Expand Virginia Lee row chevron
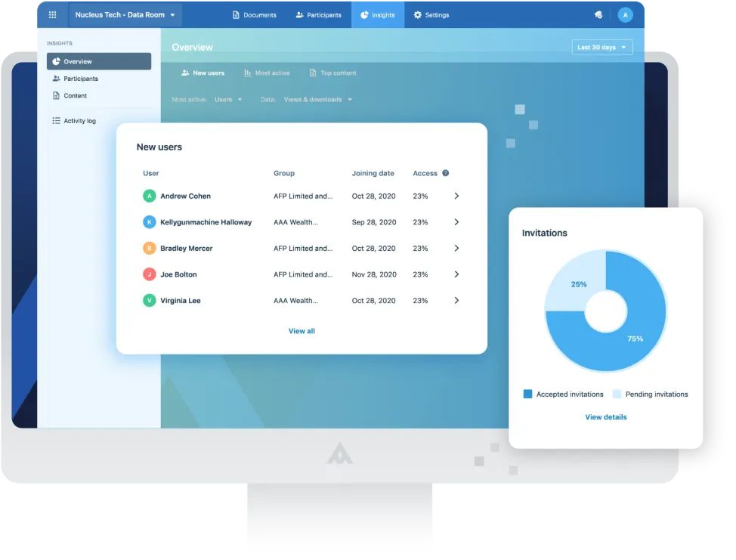The height and width of the screenshot is (560, 736). tap(456, 301)
